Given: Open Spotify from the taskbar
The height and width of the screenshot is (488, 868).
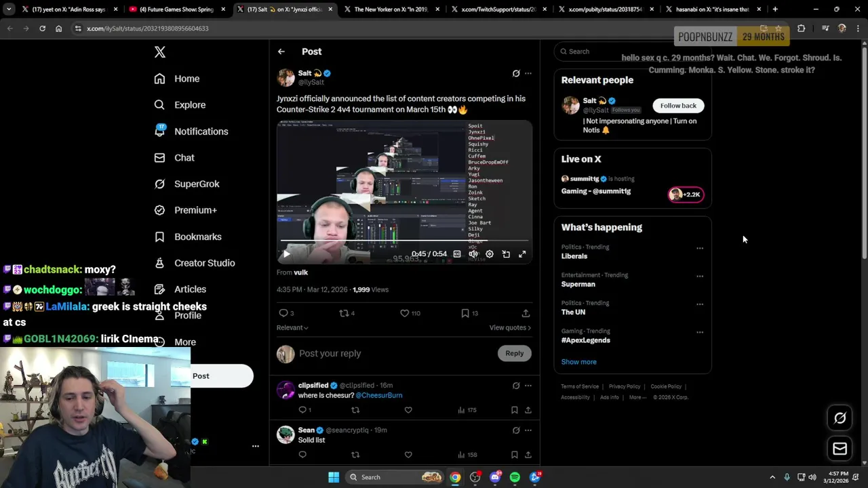Looking at the screenshot, I should pyautogui.click(x=515, y=477).
